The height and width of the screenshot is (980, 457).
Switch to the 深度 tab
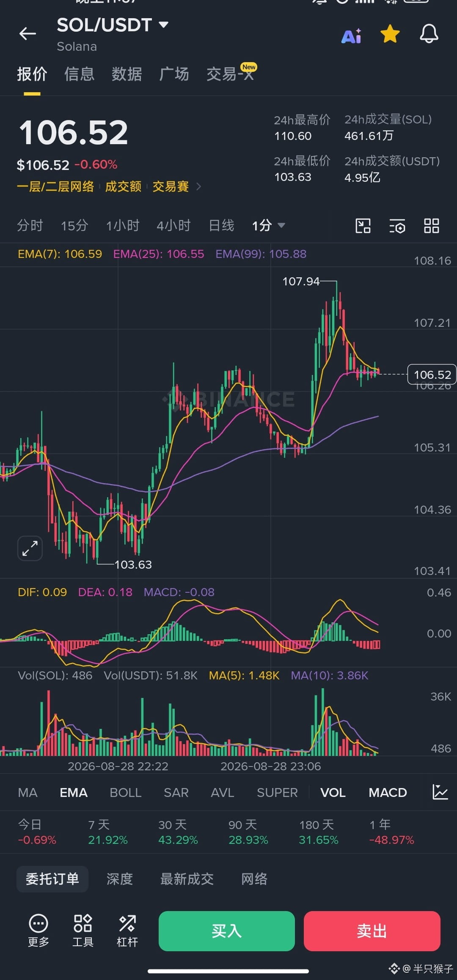120,879
